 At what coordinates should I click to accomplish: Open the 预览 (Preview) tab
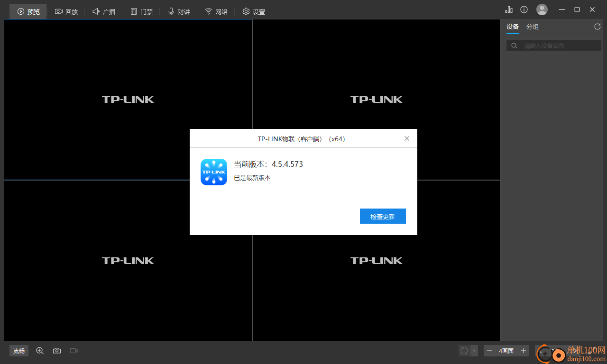28,11
